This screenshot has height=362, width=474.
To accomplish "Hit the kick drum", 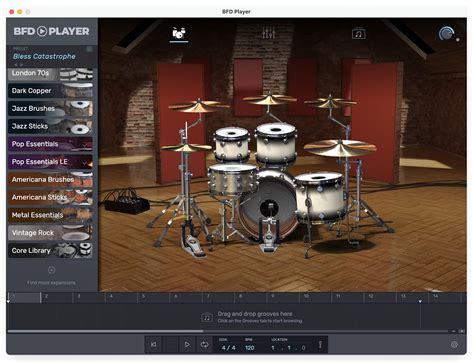I will pyautogui.click(x=268, y=208).
